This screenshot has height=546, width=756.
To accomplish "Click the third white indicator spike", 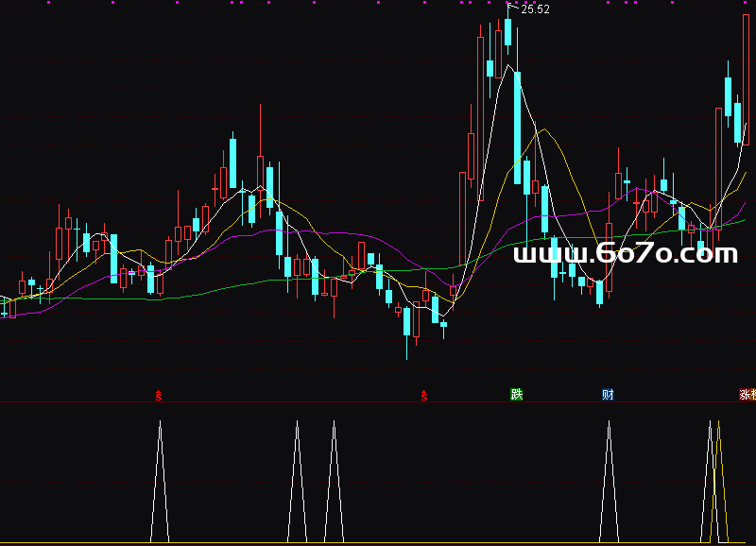I will click(x=333, y=482).
